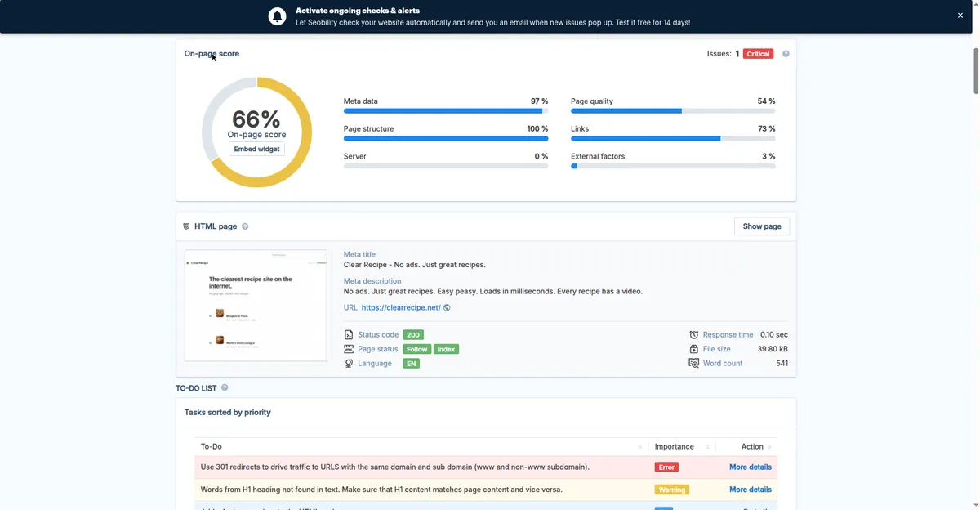Open the help icon beside TO-DO LIST
The height and width of the screenshot is (510, 980).
click(225, 388)
